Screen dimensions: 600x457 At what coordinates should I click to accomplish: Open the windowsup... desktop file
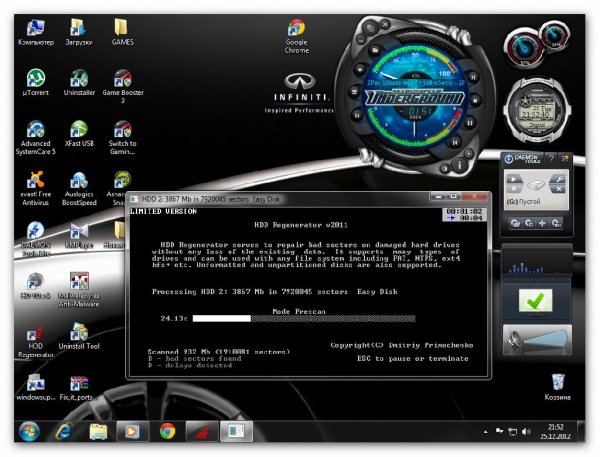(36, 387)
